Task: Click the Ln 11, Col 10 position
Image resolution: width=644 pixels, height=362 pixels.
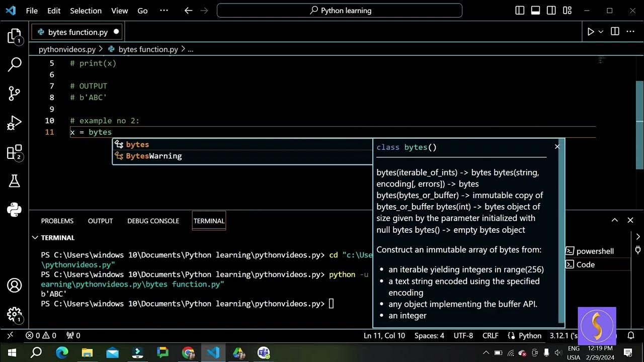Action: click(x=384, y=335)
